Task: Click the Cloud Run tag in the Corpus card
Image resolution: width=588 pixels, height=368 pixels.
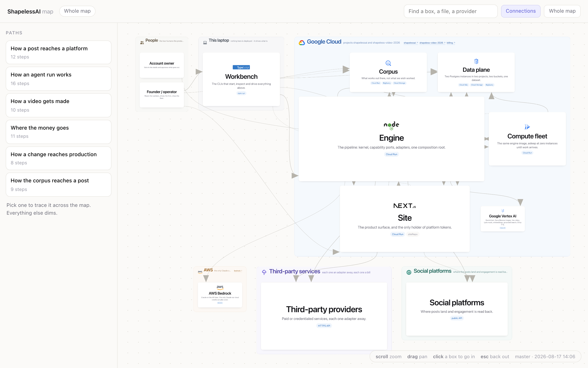Action: point(376,83)
